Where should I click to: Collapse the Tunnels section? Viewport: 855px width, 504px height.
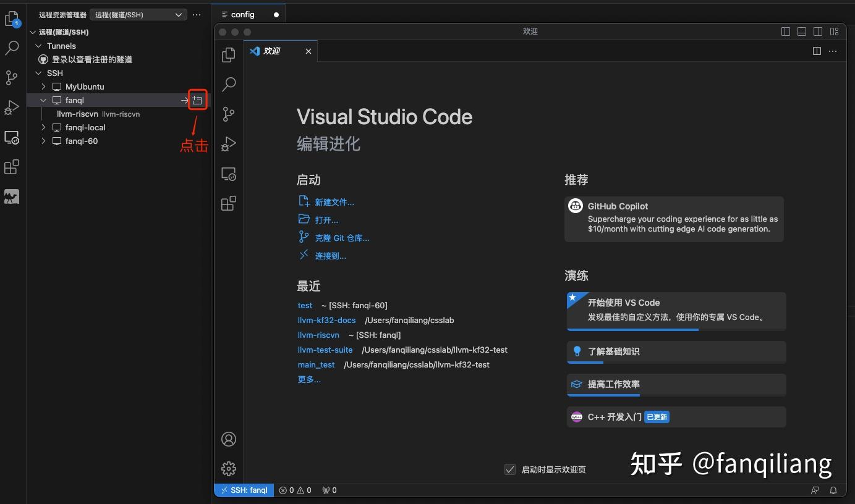coord(38,46)
